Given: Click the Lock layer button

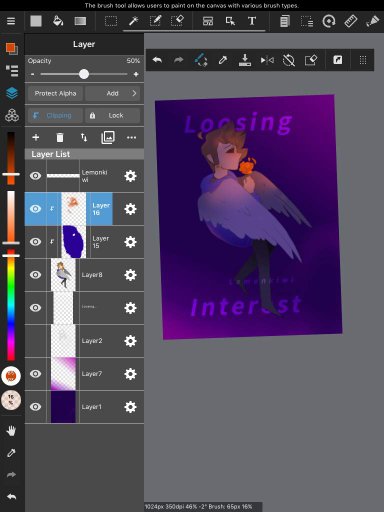Looking at the screenshot, I should (x=113, y=115).
